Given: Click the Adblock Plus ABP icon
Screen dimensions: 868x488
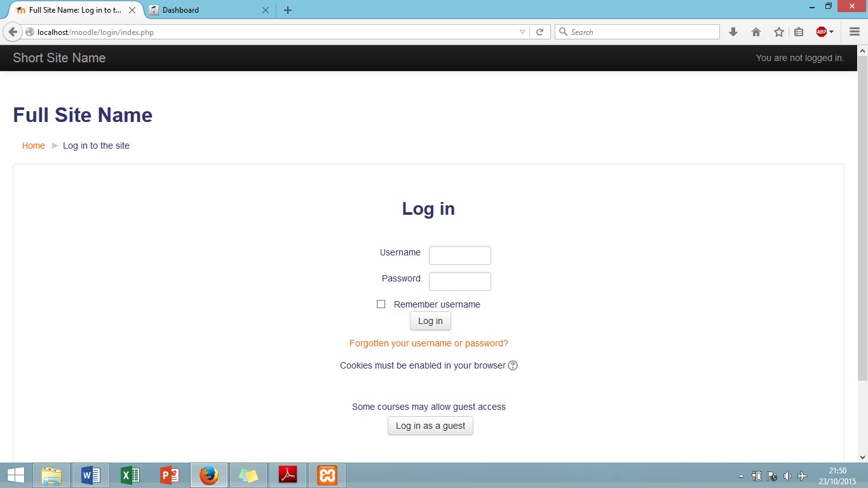Looking at the screenshot, I should [822, 32].
